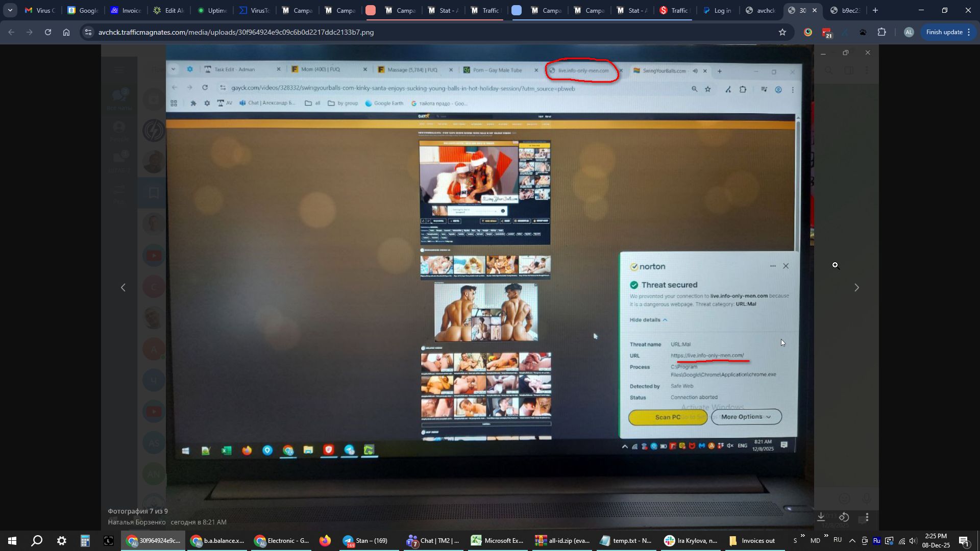
Task: Expand the hidden system tray icons chevron
Action: tap(852, 541)
